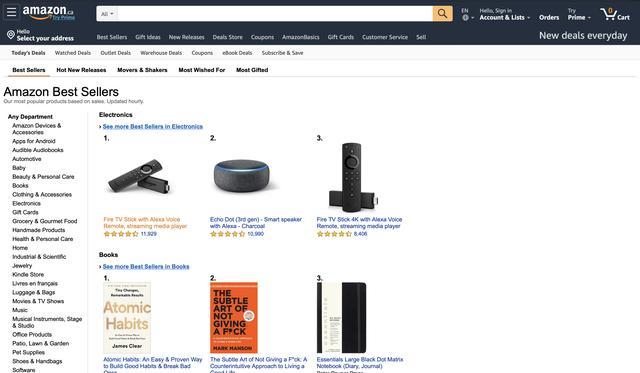Click Warehouse Deals in deals bar

click(161, 53)
